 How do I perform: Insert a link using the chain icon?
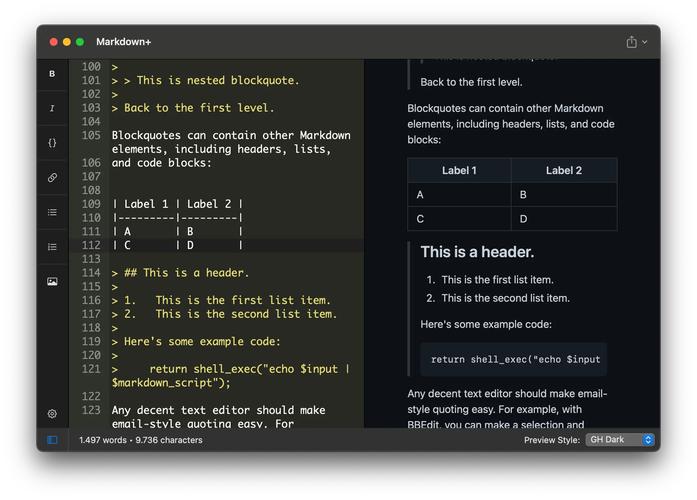[52, 178]
